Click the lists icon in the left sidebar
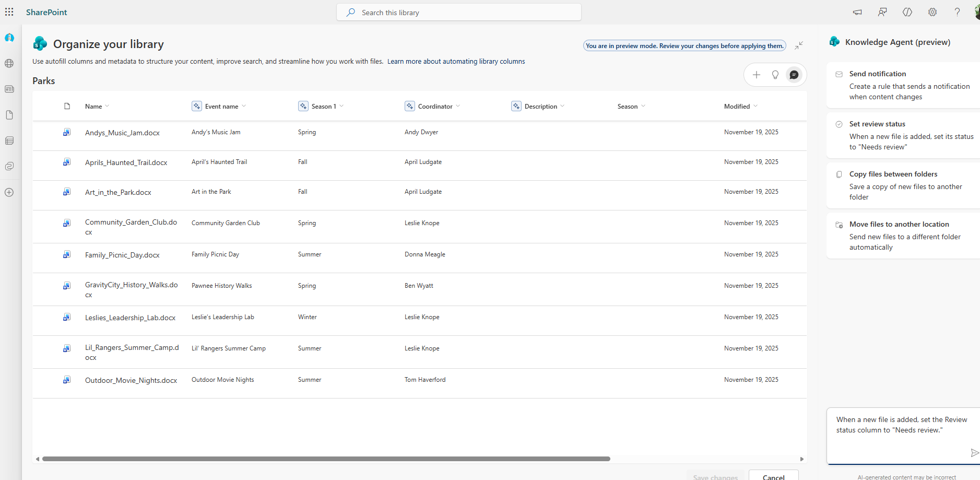Screen dimensions: 980x480 tap(9, 140)
